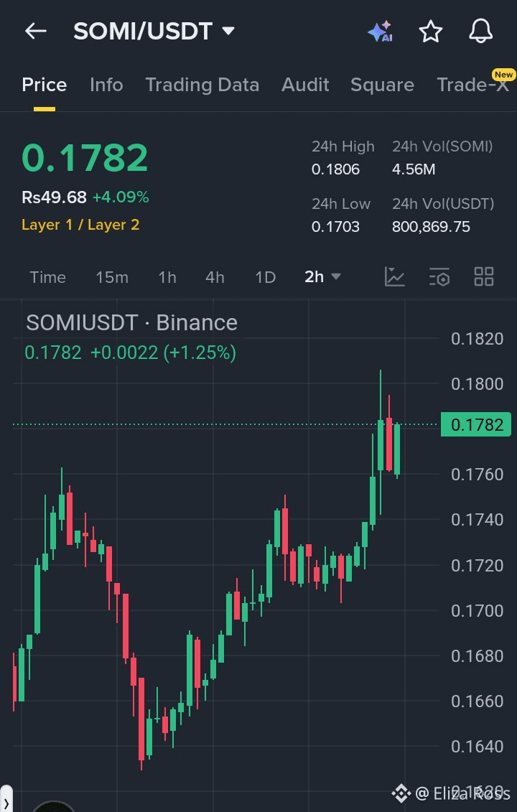Tap the 24h Low value 0.1703
The width and height of the screenshot is (517, 812).
tap(335, 226)
